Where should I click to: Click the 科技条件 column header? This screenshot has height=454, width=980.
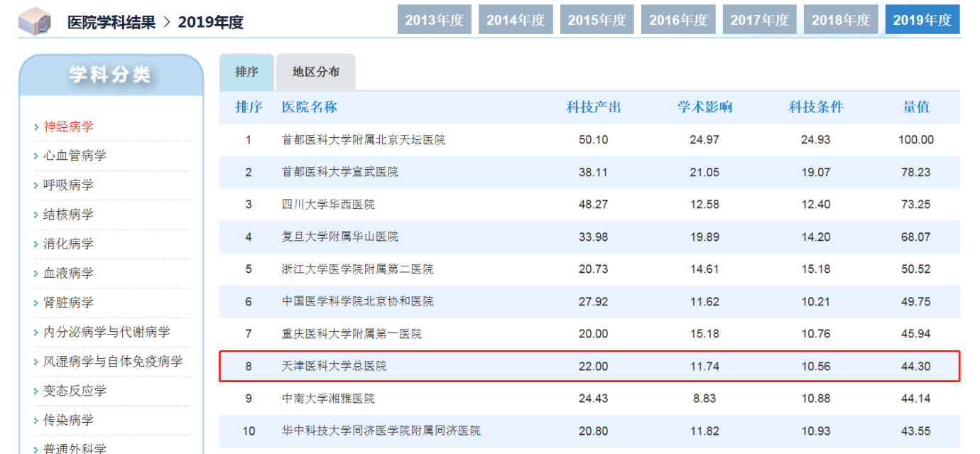click(816, 107)
